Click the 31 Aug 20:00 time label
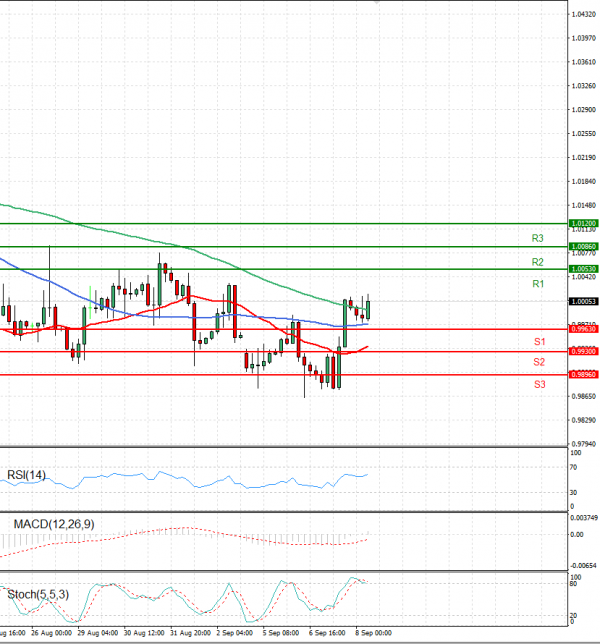 (191, 633)
